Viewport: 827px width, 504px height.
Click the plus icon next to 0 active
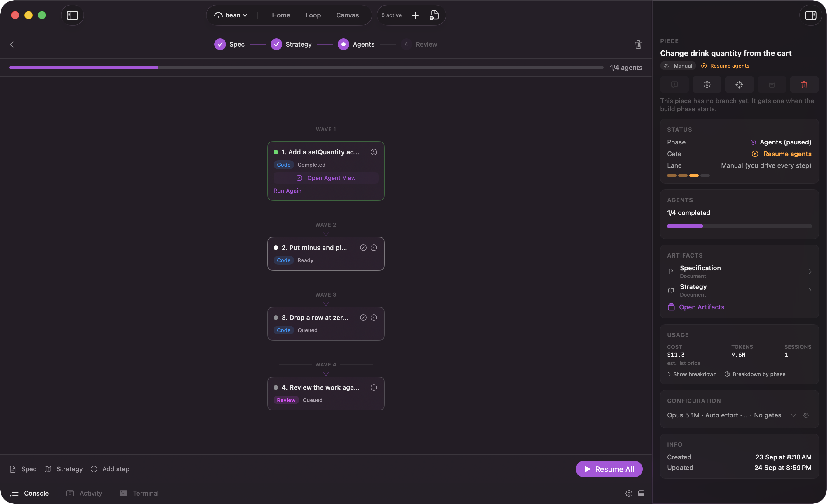point(415,15)
